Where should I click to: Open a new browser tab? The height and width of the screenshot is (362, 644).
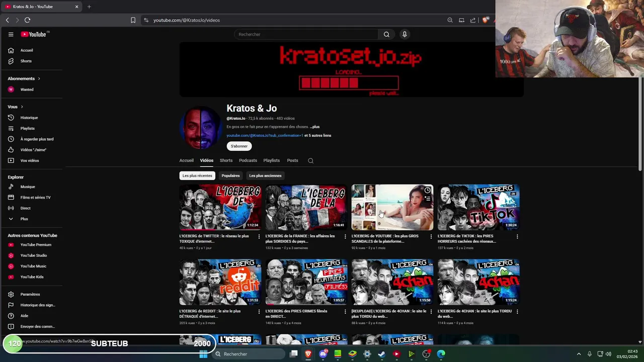(x=89, y=7)
